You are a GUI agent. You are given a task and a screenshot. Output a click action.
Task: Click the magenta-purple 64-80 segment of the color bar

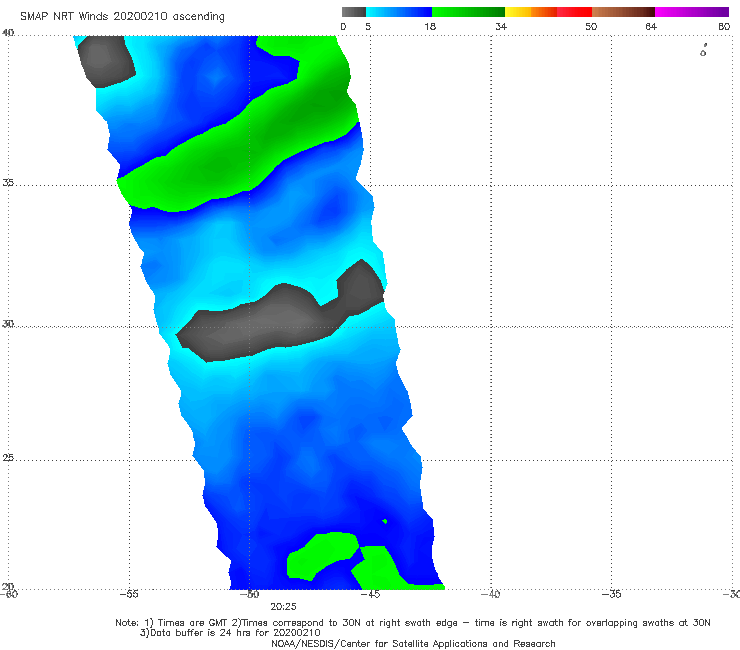click(692, 12)
